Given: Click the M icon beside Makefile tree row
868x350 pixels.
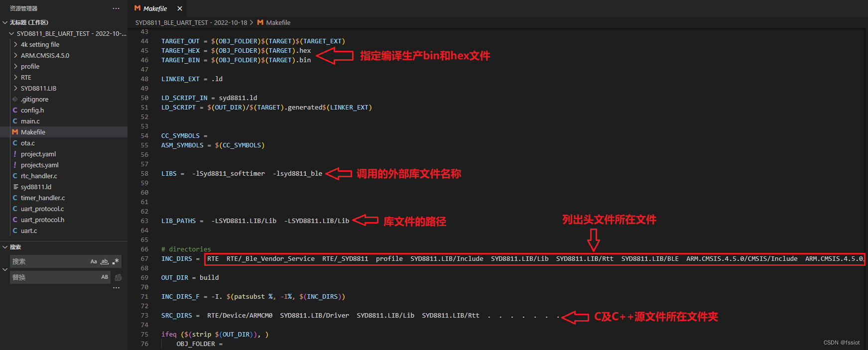Looking at the screenshot, I should [15, 132].
